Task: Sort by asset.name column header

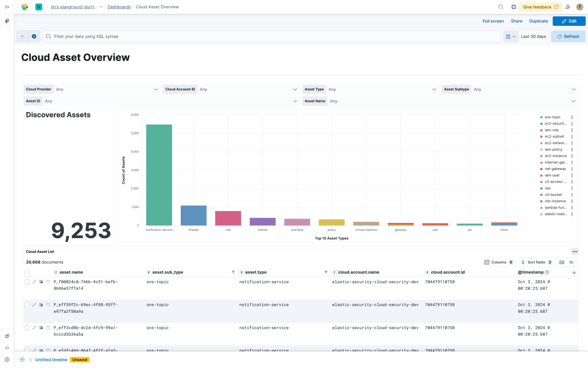Action: tap(71, 272)
